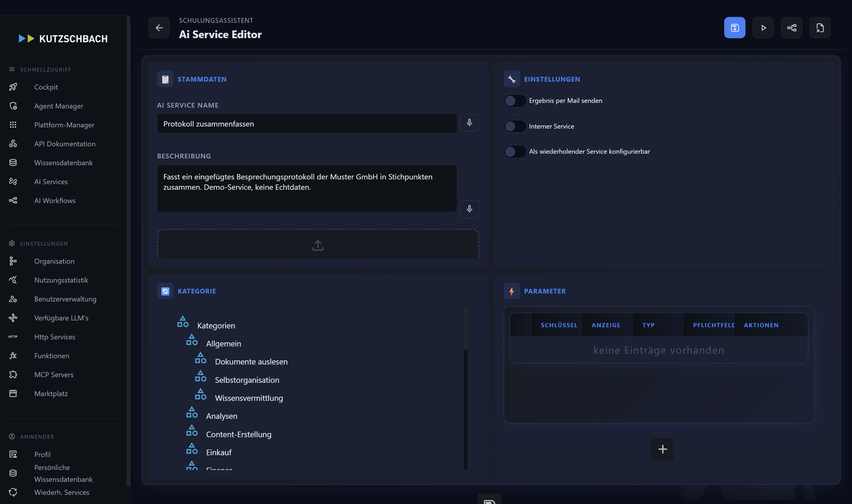Select the Allgemein category
Viewport: 852px width, 504px height.
click(x=224, y=344)
